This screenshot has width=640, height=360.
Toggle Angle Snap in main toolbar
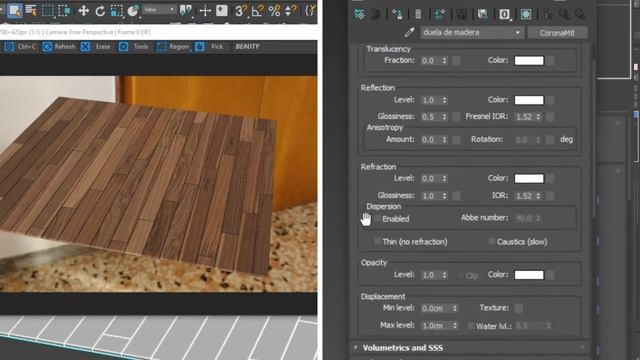(257, 11)
